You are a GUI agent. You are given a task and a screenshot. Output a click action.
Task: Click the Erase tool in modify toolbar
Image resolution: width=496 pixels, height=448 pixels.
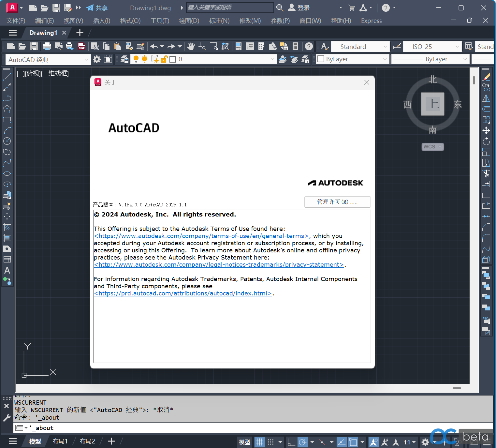click(486, 77)
